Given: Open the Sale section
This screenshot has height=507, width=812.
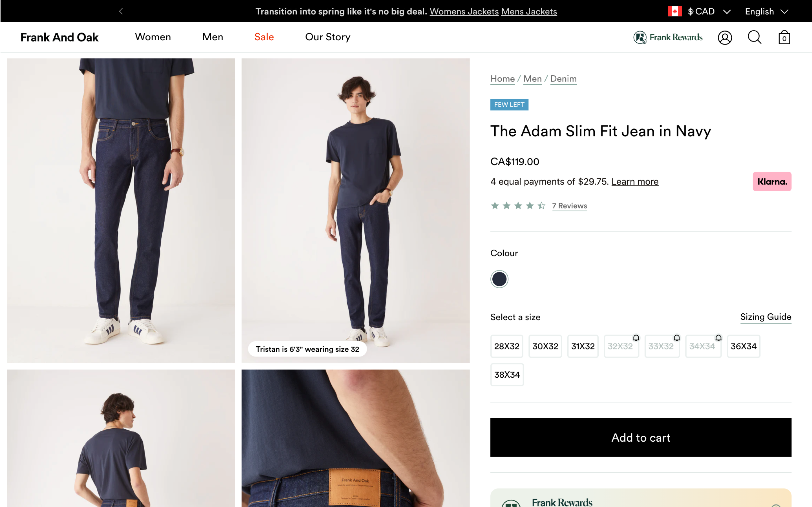Looking at the screenshot, I should pos(264,37).
